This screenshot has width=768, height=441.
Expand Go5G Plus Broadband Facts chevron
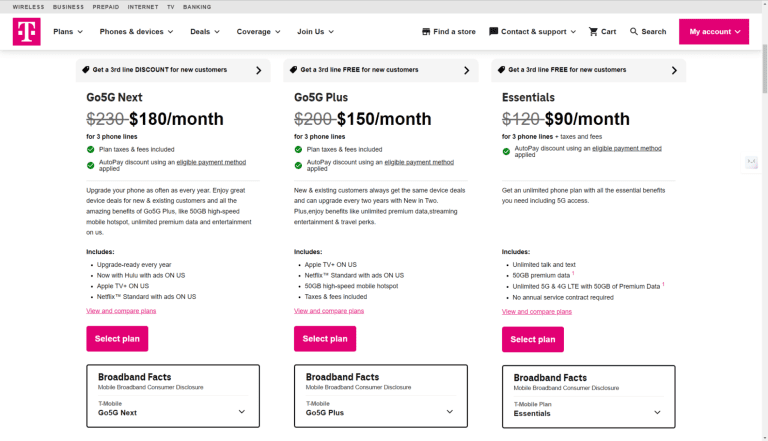449,411
